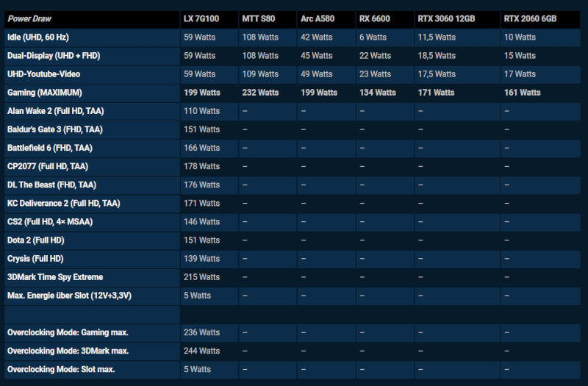The height and width of the screenshot is (386, 588).
Task: Click the '139 Watts' Crysis value
Action: pyautogui.click(x=201, y=259)
